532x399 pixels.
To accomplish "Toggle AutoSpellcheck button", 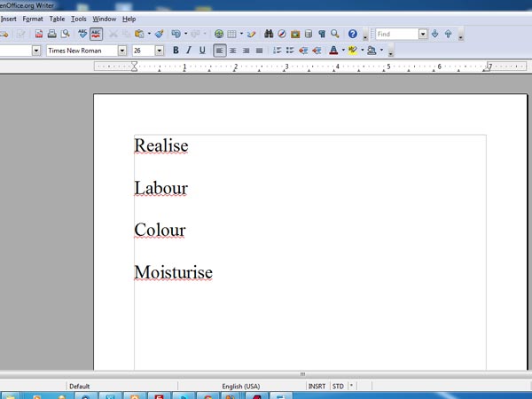I will pos(96,34).
